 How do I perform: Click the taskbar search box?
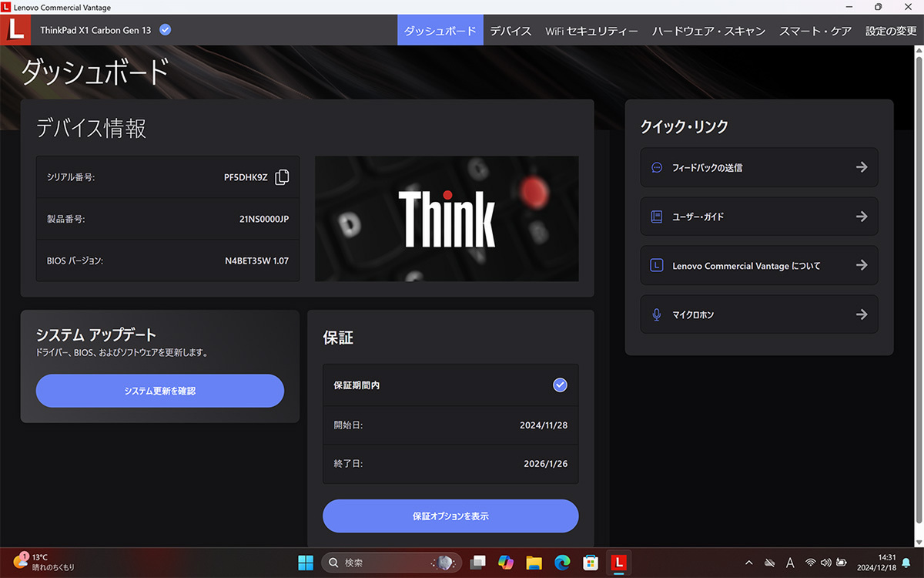(x=391, y=563)
